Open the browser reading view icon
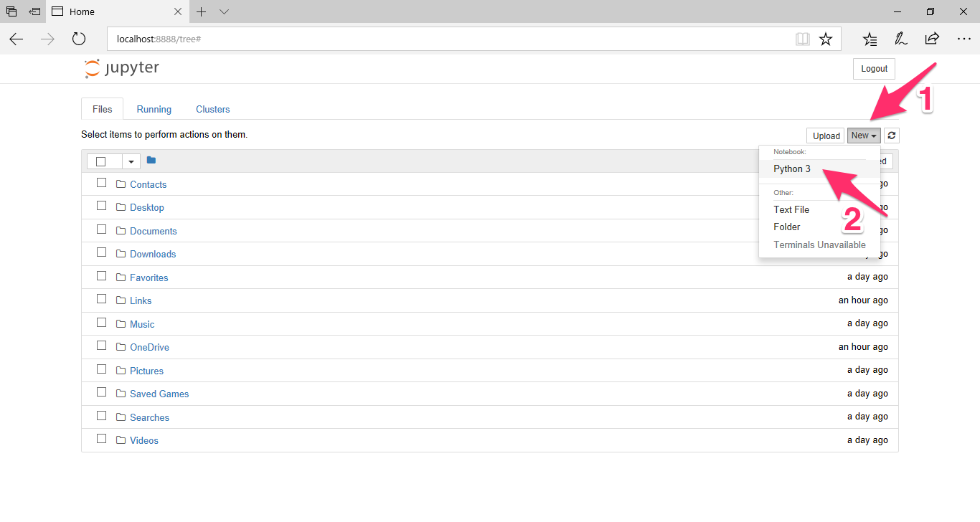Image resolution: width=980 pixels, height=522 pixels. pos(803,39)
